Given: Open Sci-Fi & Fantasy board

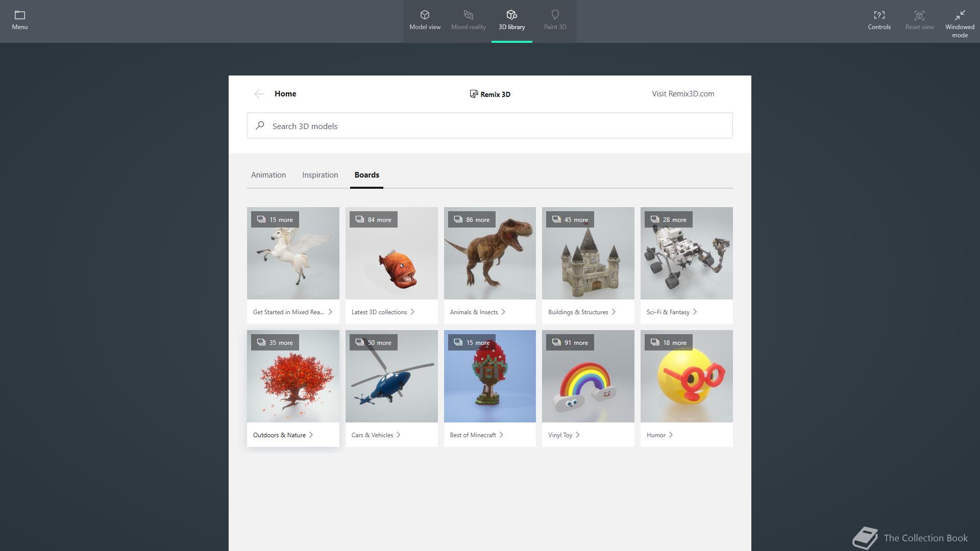Looking at the screenshot, I should [687, 312].
